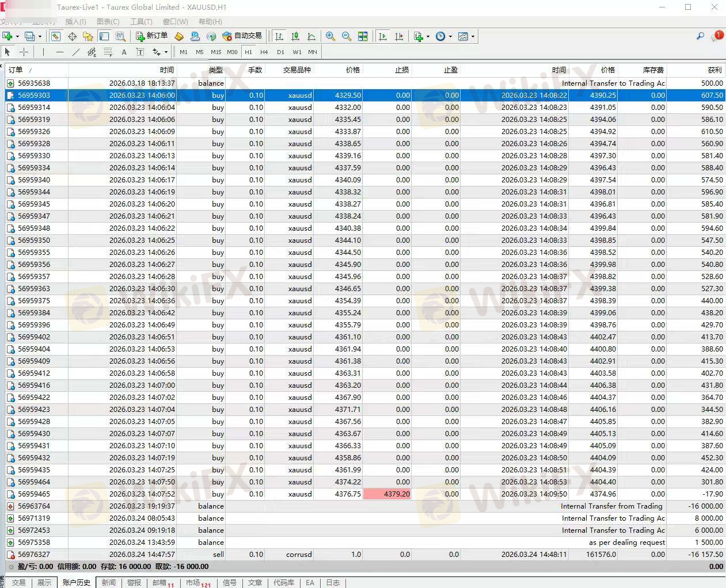The image size is (726, 588).
Task: Toggle 自动交易 auto trading
Action: click(x=242, y=36)
